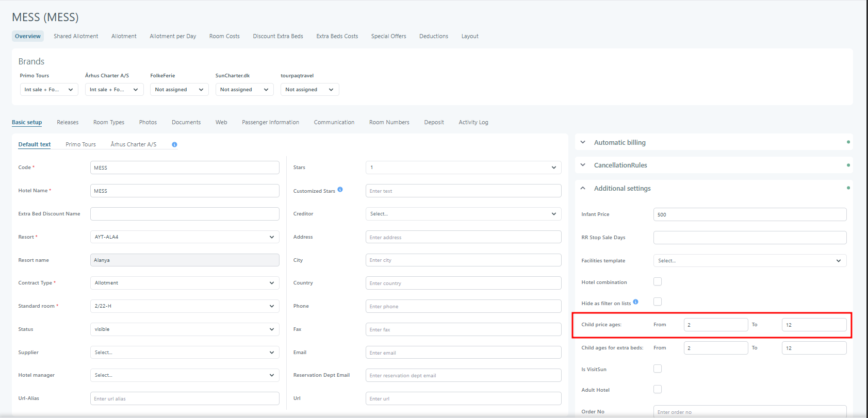Switch to the Room Costs tab

point(224,36)
